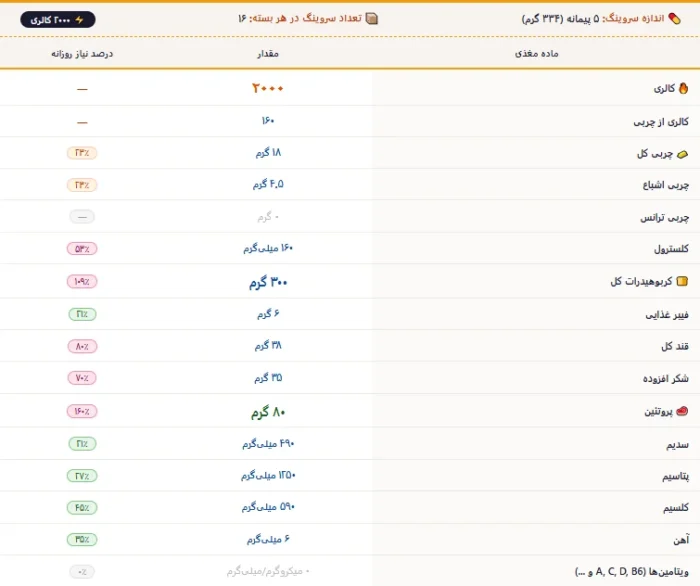Click the ۲۱٪ badge in the سدیم row
700x586 pixels.
point(82,444)
